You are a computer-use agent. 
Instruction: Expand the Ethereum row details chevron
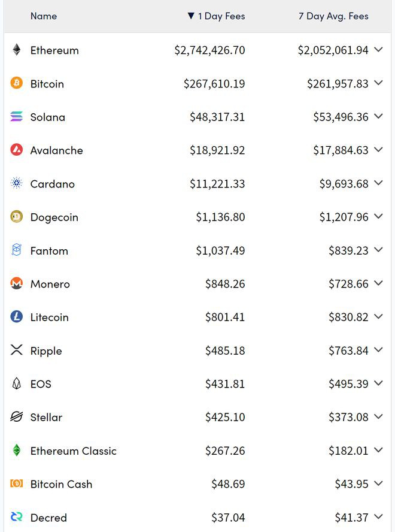click(x=378, y=50)
